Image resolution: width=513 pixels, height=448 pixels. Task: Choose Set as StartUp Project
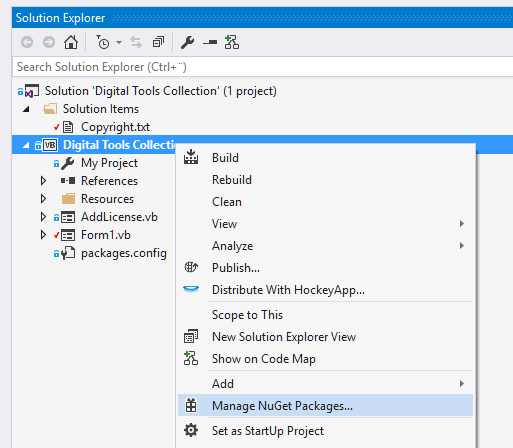pos(325,431)
